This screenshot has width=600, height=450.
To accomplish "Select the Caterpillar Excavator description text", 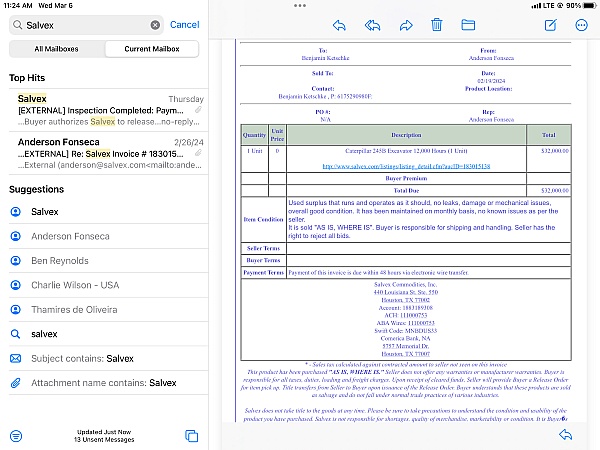I will point(406,151).
